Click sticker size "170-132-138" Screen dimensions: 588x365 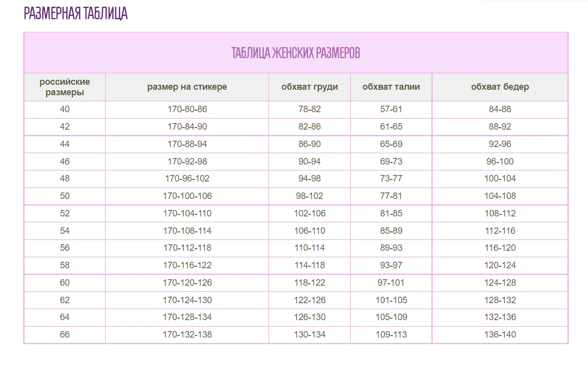[187, 335]
